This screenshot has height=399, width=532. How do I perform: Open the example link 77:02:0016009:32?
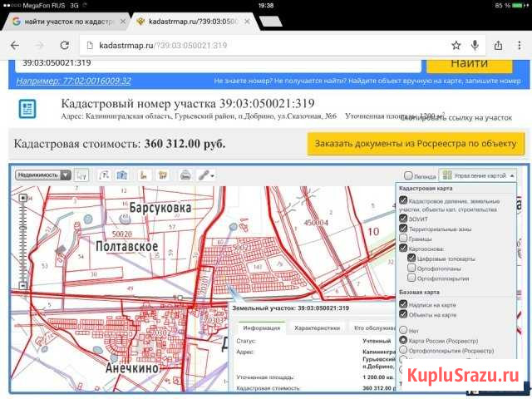point(74,81)
